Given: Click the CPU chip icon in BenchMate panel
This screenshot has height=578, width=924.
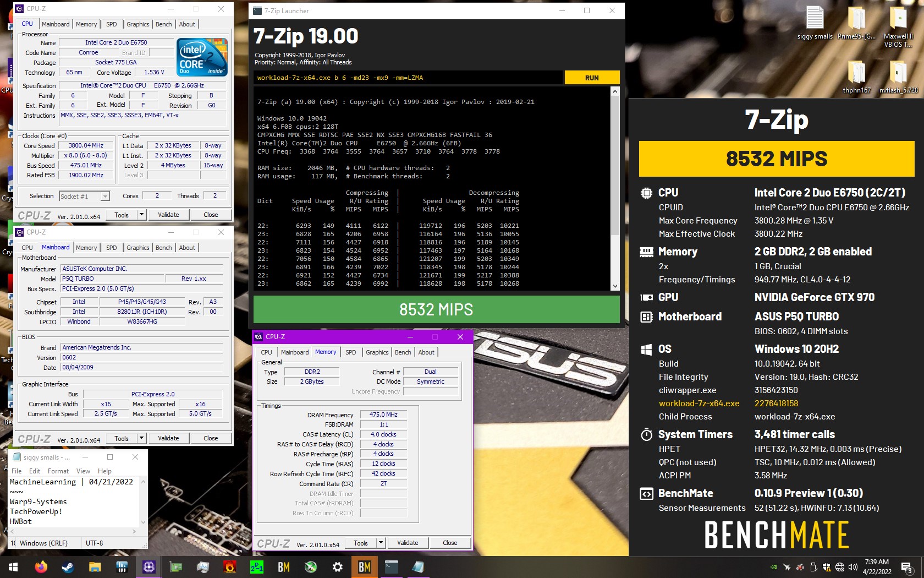Looking at the screenshot, I should tap(647, 193).
